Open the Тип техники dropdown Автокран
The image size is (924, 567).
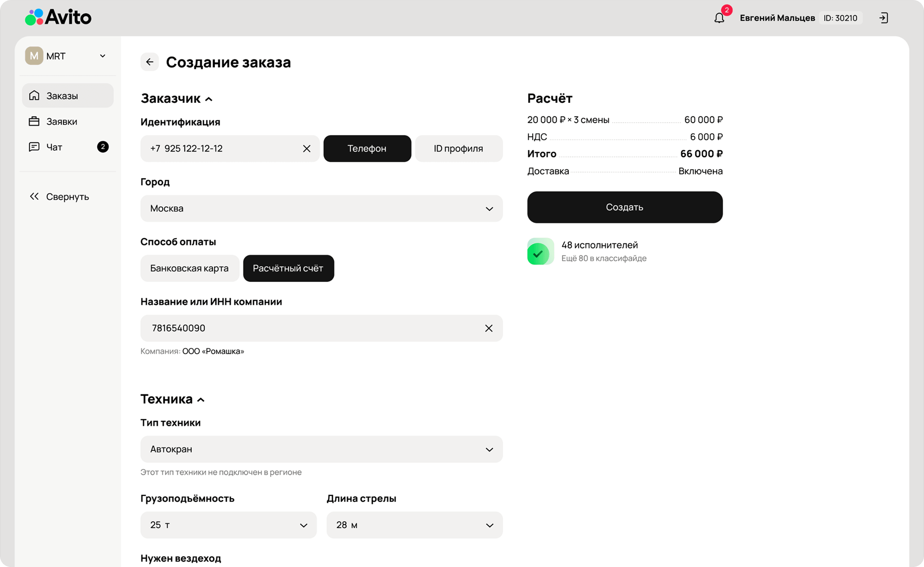point(321,449)
